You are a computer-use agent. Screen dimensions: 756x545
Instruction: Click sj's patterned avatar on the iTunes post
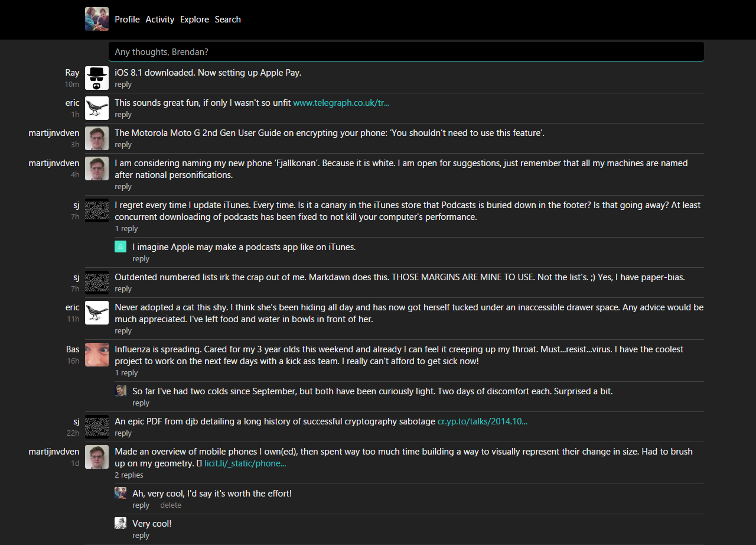click(x=97, y=210)
